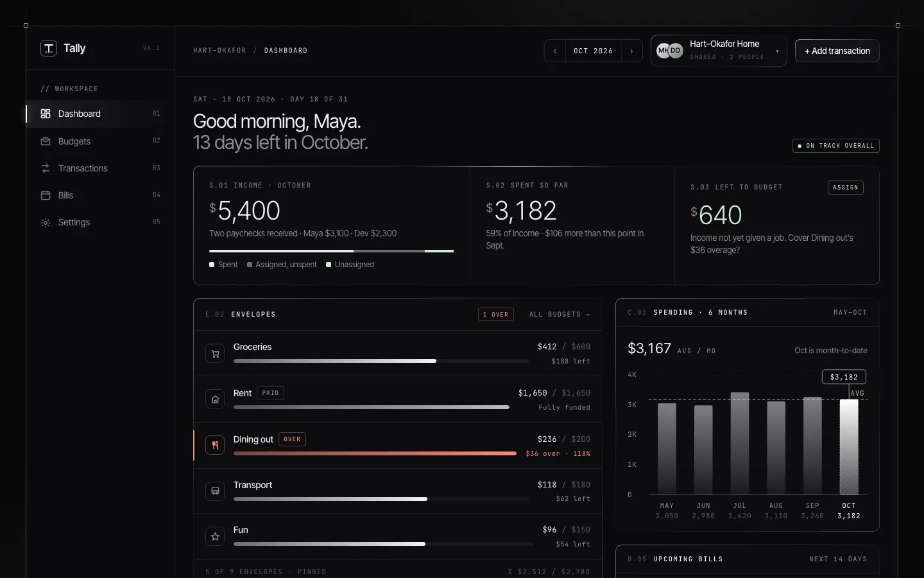
Task: Open Bills in the sidebar
Action: (100, 195)
